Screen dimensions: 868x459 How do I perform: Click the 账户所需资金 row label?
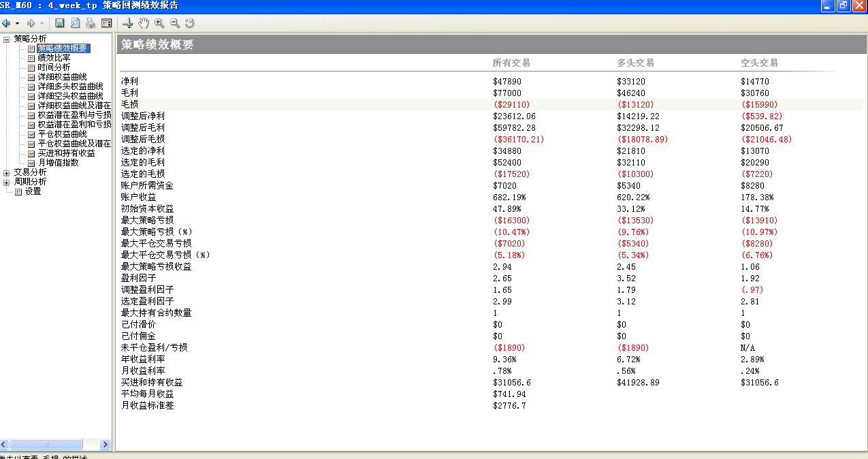coord(147,186)
